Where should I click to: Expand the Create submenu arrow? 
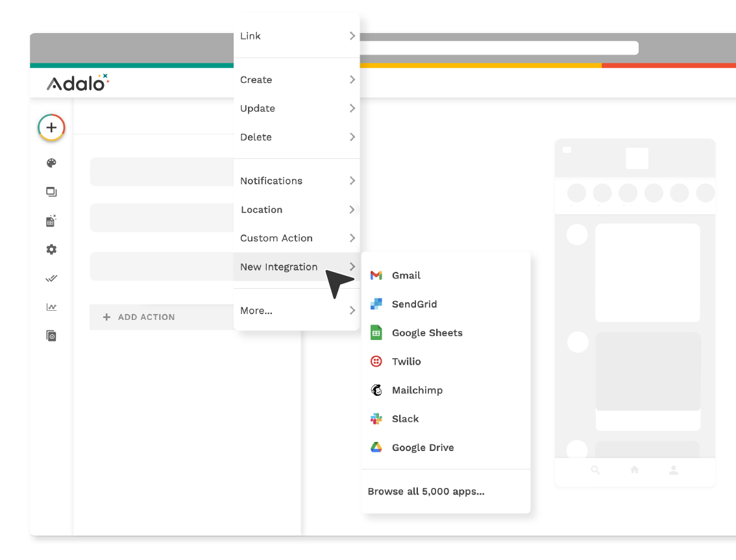(x=352, y=79)
